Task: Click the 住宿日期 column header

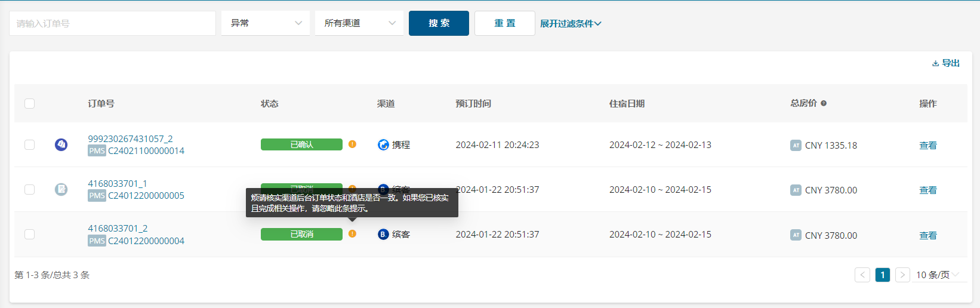Action: 627,103
